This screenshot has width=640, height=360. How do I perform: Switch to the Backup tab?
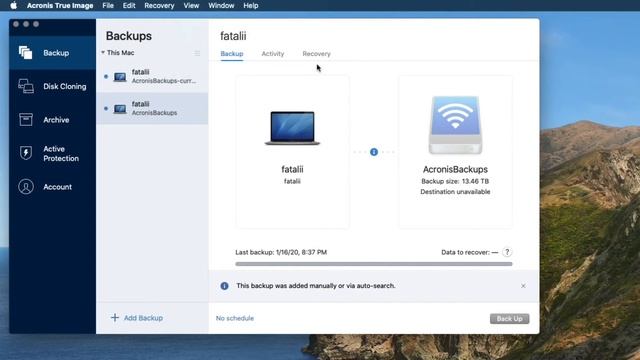click(x=232, y=53)
